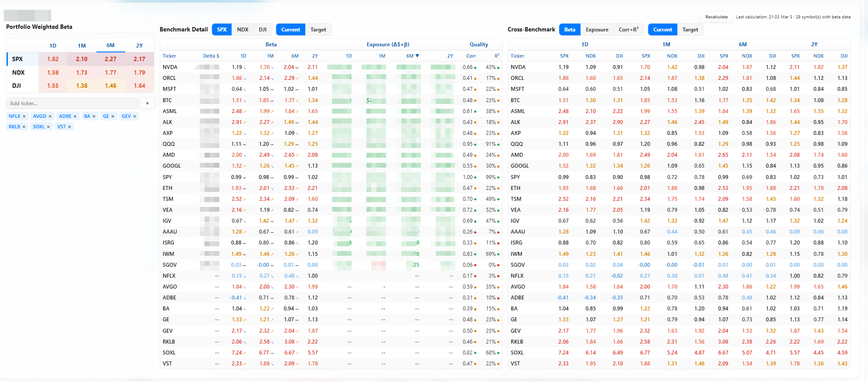Image resolution: width=868 pixels, height=382 pixels.
Task: Open the Corr+R² tab in Cross-Benchmark
Action: pyautogui.click(x=628, y=30)
